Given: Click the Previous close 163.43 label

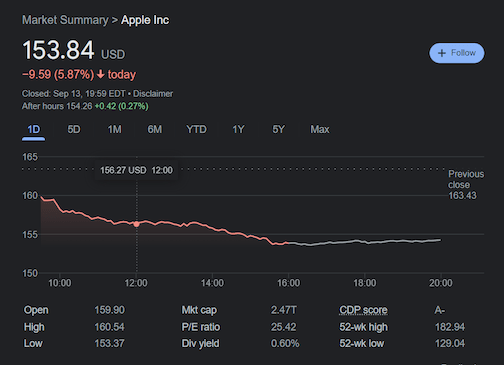Looking at the screenshot, I should coord(466,185).
